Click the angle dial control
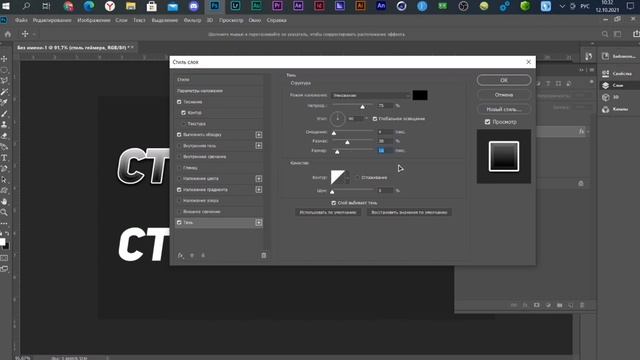 338,119
